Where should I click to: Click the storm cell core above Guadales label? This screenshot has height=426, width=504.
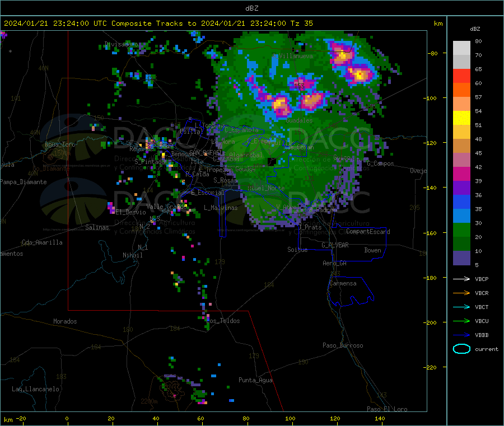(311, 100)
